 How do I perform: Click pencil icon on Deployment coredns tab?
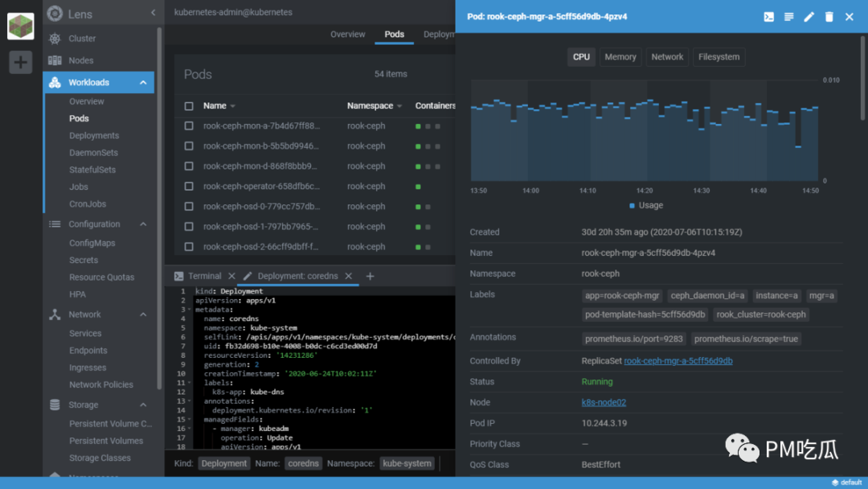(x=248, y=276)
